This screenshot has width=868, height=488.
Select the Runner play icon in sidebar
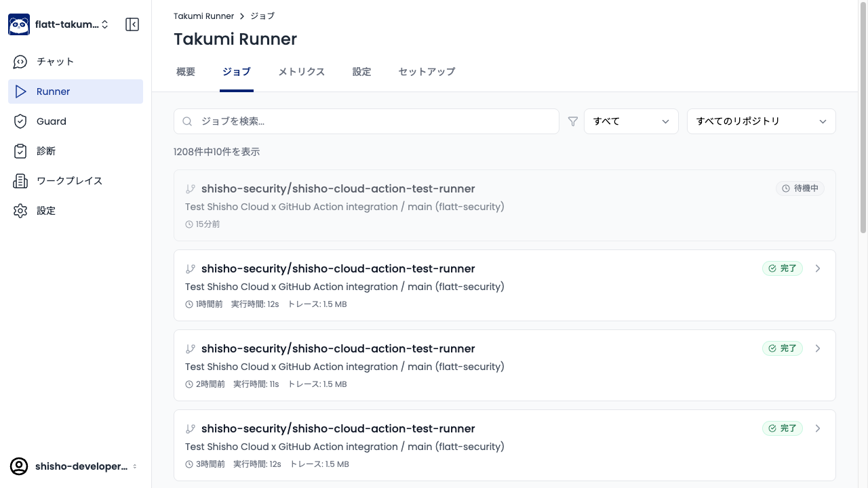click(x=20, y=91)
